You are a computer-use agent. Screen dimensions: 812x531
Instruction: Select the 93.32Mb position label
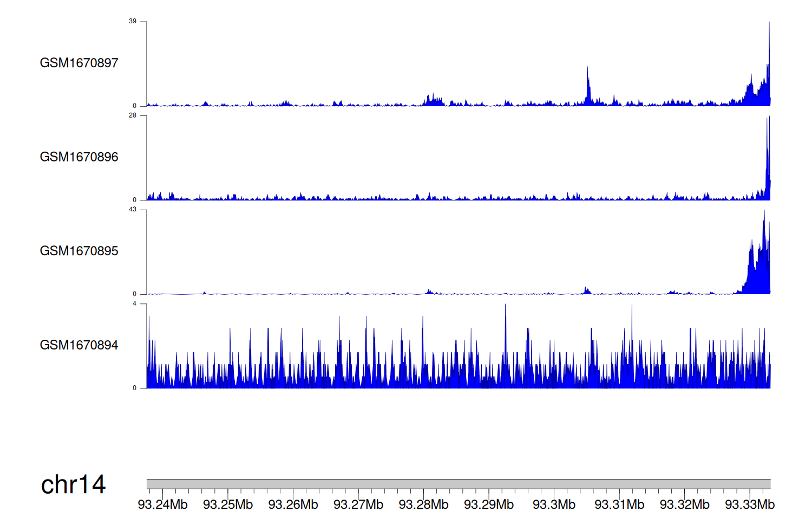coord(684,504)
